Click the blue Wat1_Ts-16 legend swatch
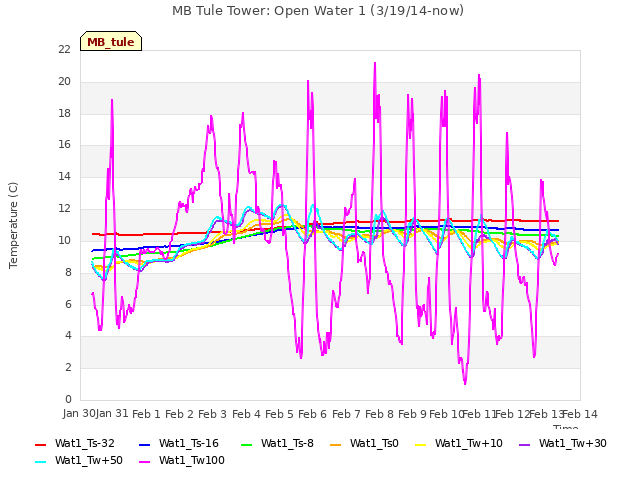This screenshot has width=640, height=480. tap(145, 444)
